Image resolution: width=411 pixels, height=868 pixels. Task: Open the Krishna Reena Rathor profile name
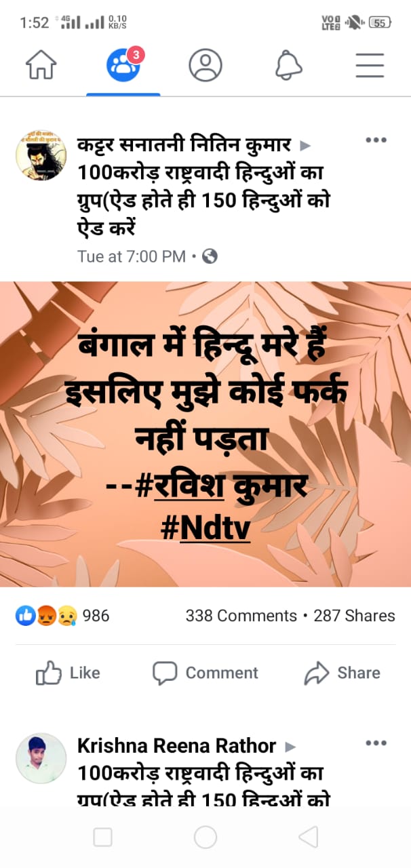pyautogui.click(x=176, y=746)
